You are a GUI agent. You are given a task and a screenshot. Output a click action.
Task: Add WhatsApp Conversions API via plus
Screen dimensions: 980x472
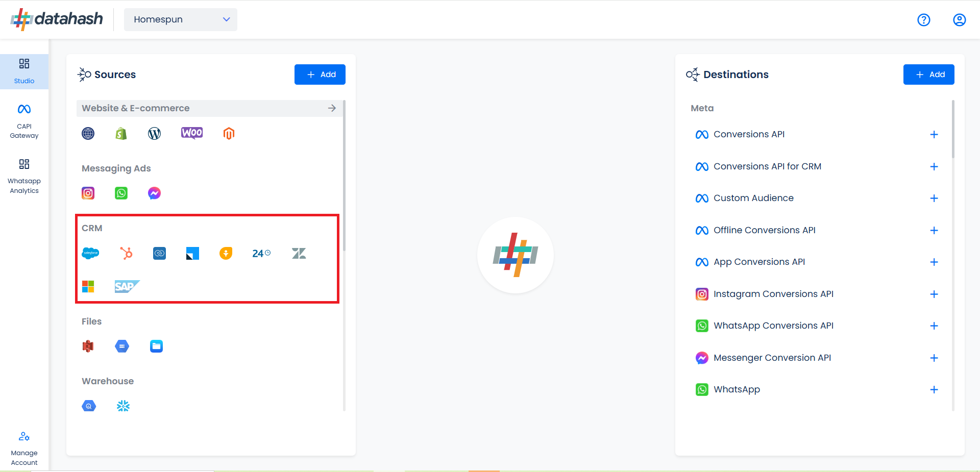[934, 326]
